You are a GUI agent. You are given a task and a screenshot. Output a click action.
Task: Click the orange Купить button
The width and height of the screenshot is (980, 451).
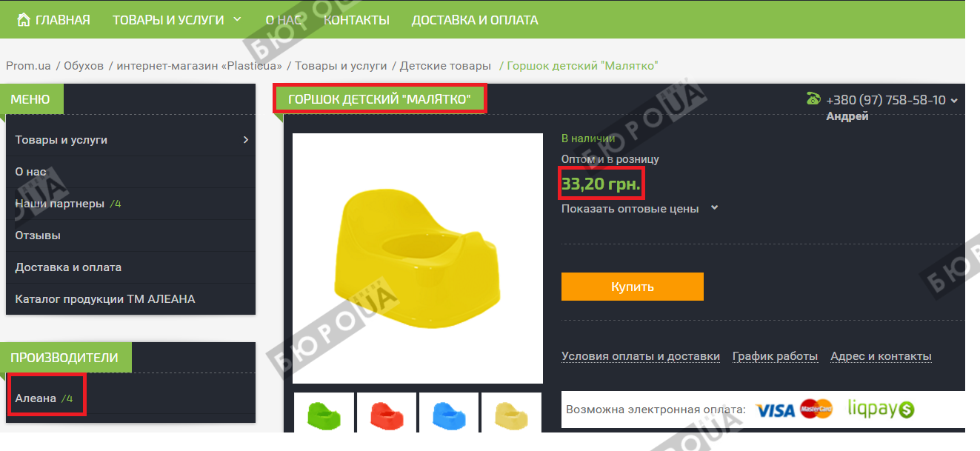[x=633, y=287]
